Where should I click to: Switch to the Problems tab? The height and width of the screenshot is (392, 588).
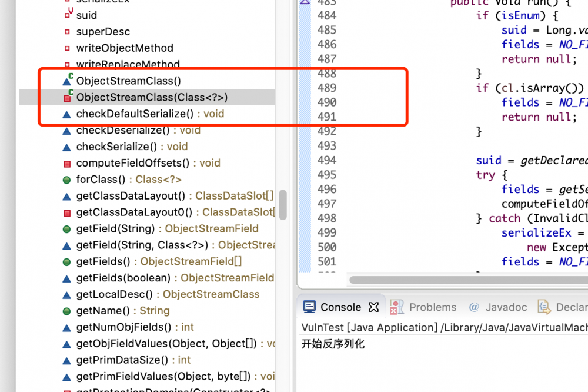[x=433, y=307]
